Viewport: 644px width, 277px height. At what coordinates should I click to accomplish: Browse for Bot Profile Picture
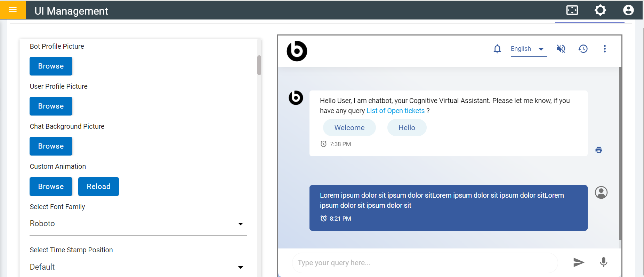tap(51, 66)
